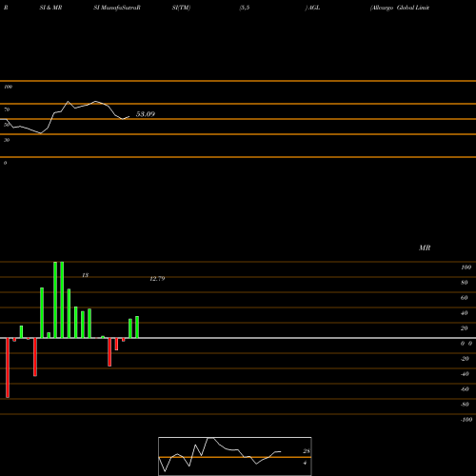Click the large red bar at far left

[x=8, y=367]
